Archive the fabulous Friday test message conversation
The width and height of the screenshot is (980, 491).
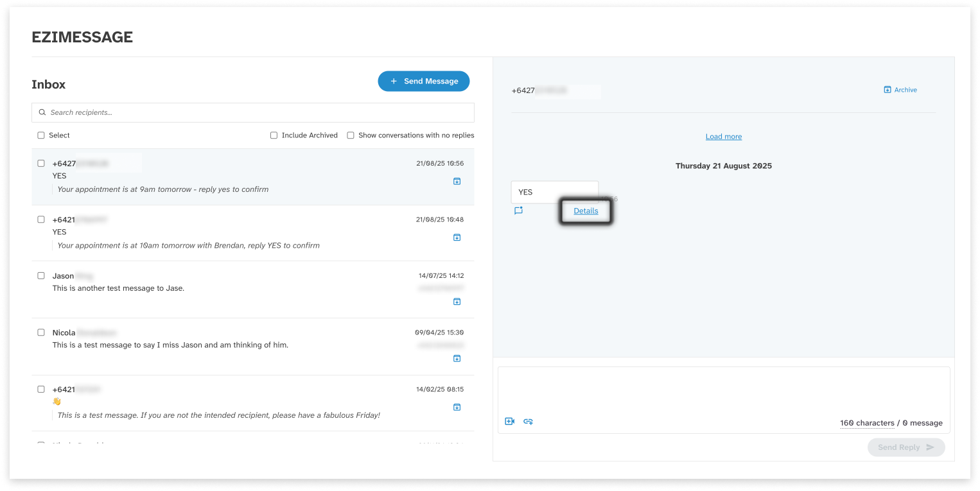(457, 407)
